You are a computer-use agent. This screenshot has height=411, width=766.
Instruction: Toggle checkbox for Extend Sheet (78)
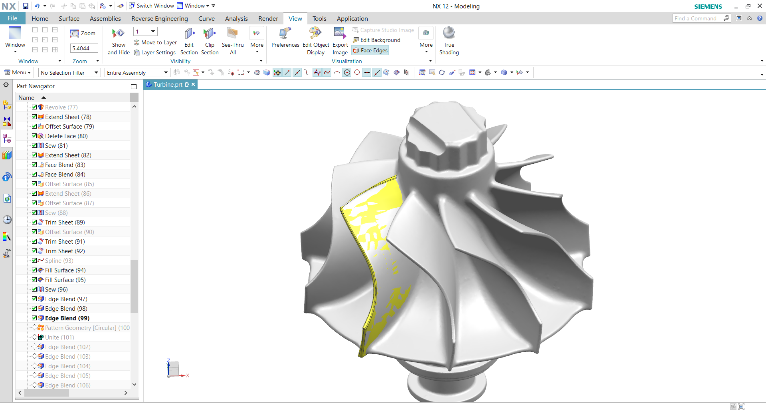click(35, 117)
